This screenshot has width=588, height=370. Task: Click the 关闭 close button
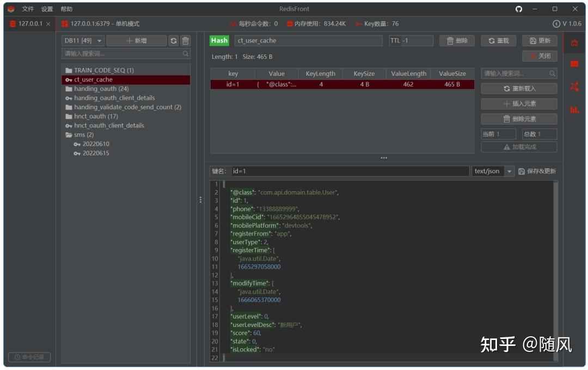540,56
